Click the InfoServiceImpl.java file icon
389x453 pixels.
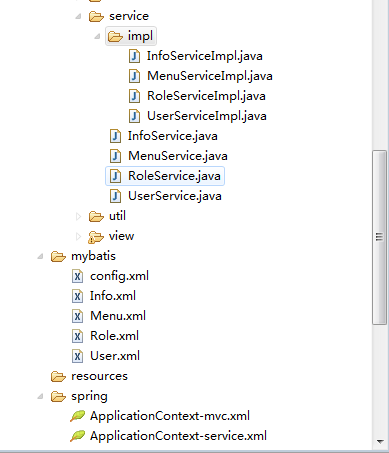click(134, 56)
